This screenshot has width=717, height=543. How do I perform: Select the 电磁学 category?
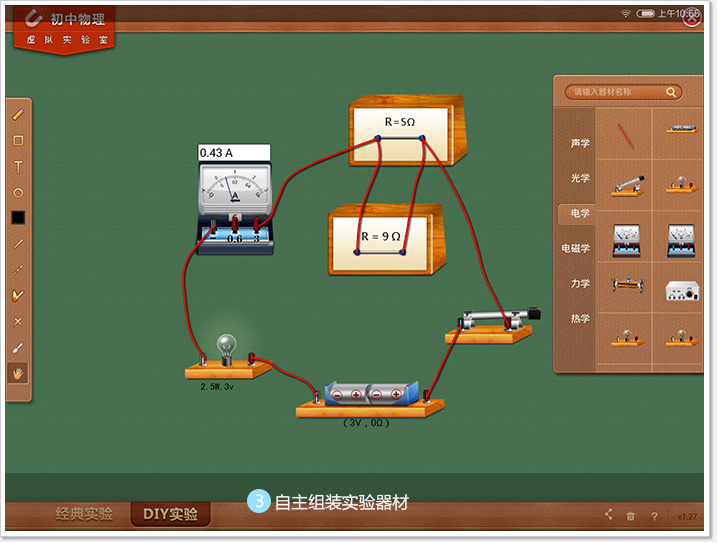click(x=580, y=248)
